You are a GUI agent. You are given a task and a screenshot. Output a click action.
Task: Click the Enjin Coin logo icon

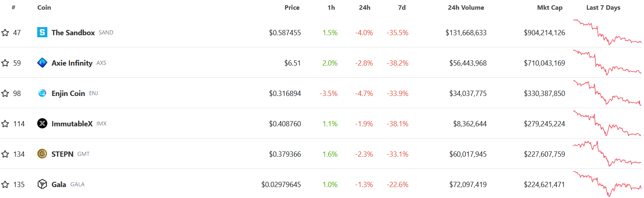point(42,93)
